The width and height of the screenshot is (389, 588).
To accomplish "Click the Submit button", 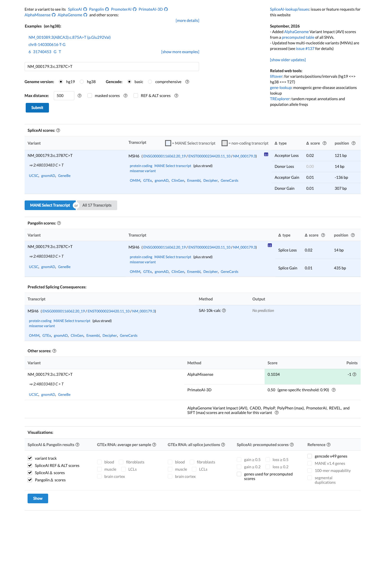I will (37, 108).
